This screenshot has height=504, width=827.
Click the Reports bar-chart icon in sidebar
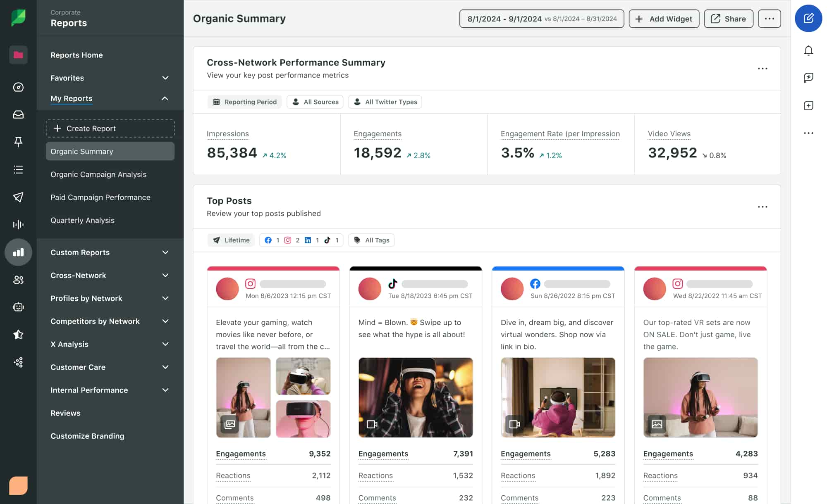pos(18,252)
